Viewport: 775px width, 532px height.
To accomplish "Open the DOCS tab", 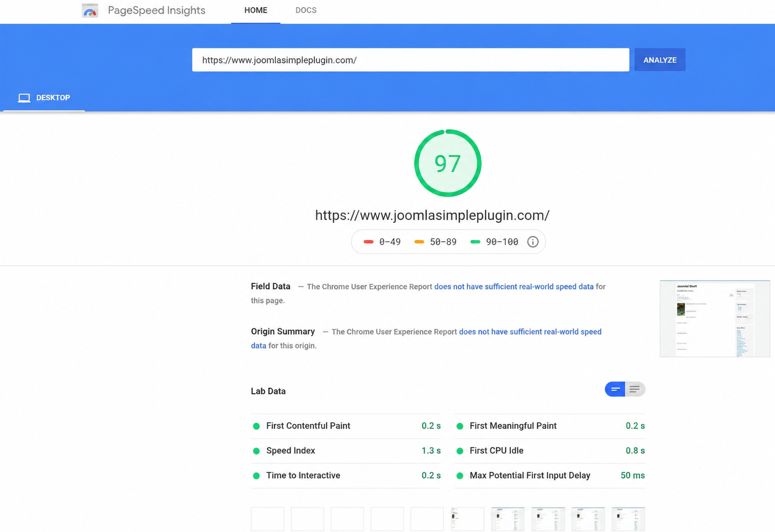I will [x=306, y=10].
